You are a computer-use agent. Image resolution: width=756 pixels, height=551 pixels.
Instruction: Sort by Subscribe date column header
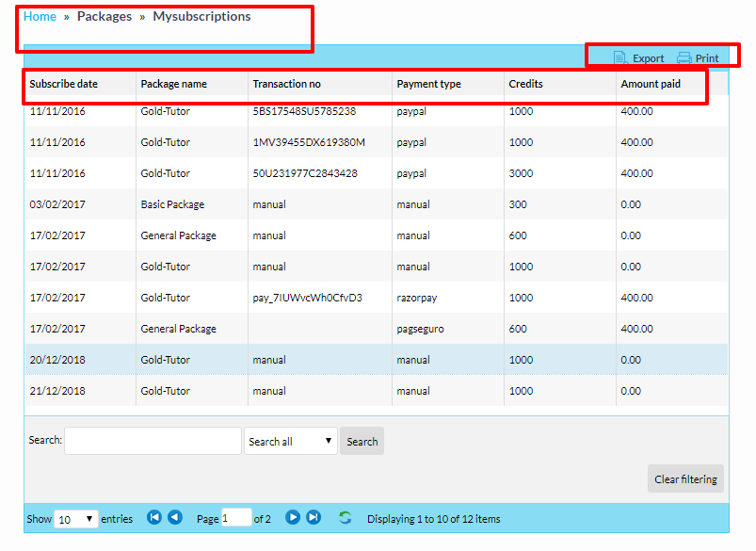tap(63, 84)
